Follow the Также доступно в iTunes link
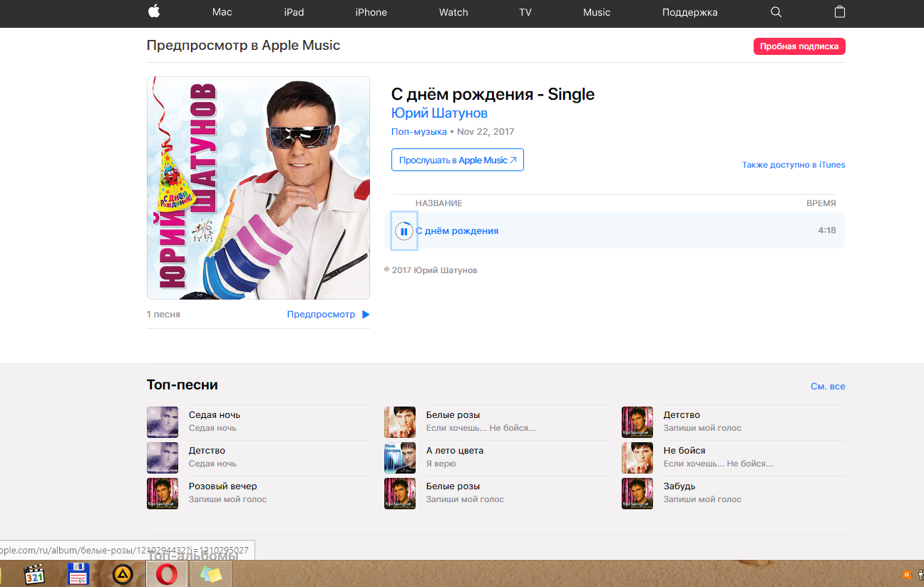The image size is (924, 587). tap(793, 165)
